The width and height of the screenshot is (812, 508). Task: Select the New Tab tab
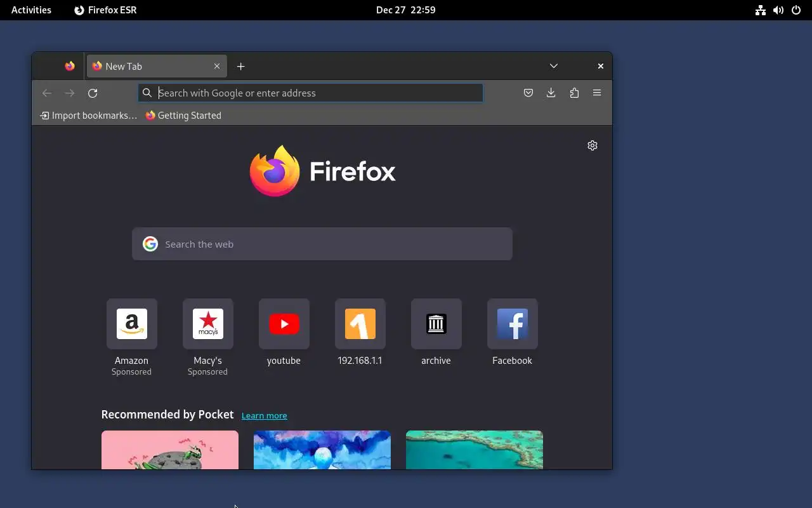157,66
